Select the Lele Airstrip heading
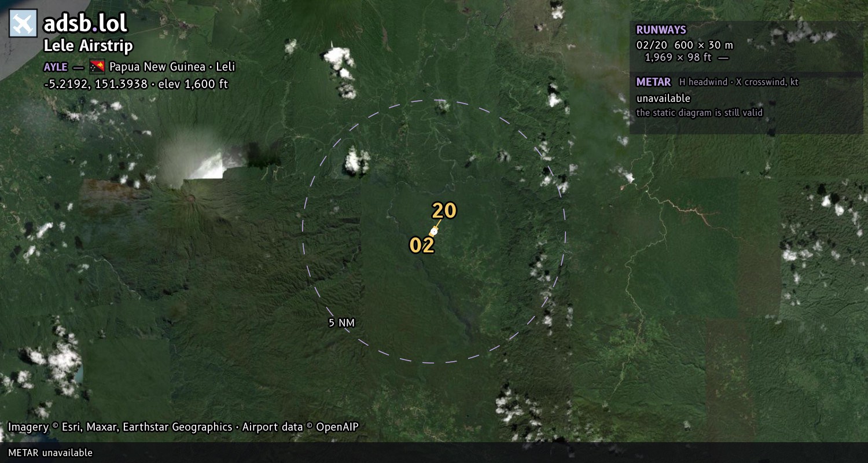Viewport: 868px width, 463px height. 89,46
